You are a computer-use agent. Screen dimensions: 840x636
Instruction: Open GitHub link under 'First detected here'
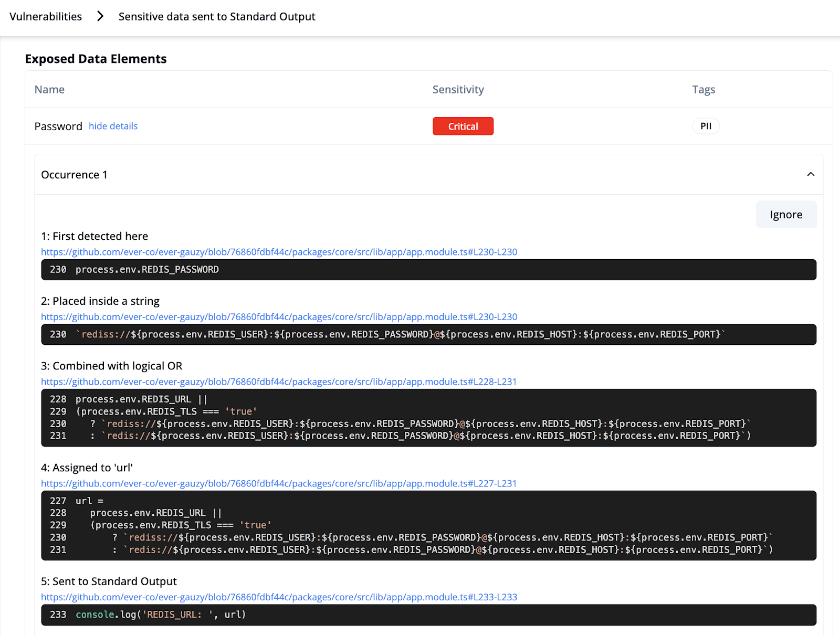(x=279, y=252)
